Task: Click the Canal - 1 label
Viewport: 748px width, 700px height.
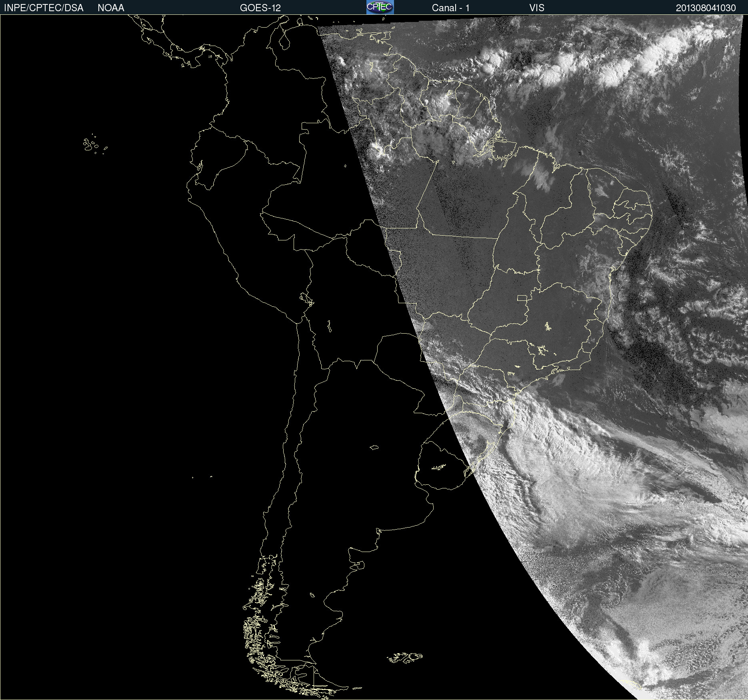Action: 450,8
